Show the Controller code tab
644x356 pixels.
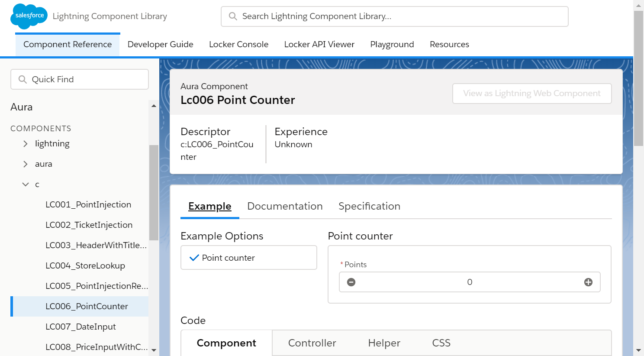pos(312,343)
